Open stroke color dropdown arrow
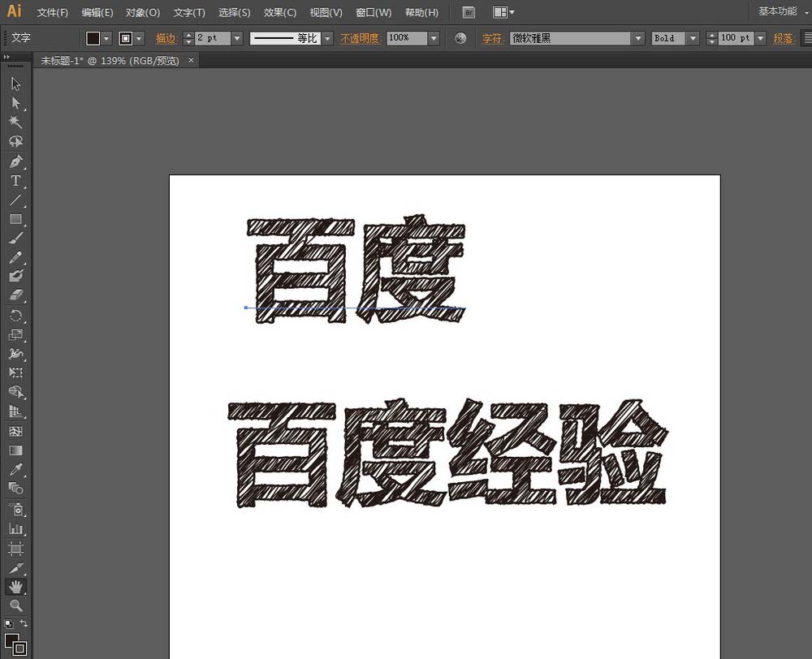The image size is (812, 659). (x=138, y=38)
